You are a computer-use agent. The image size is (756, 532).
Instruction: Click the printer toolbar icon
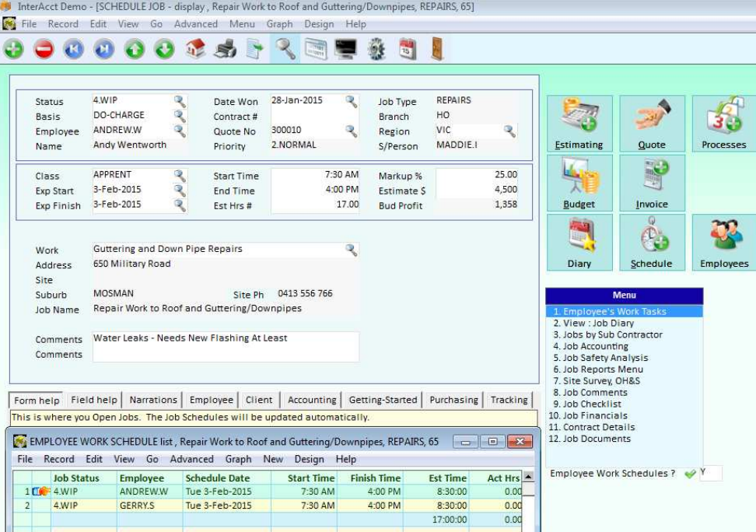(x=225, y=49)
